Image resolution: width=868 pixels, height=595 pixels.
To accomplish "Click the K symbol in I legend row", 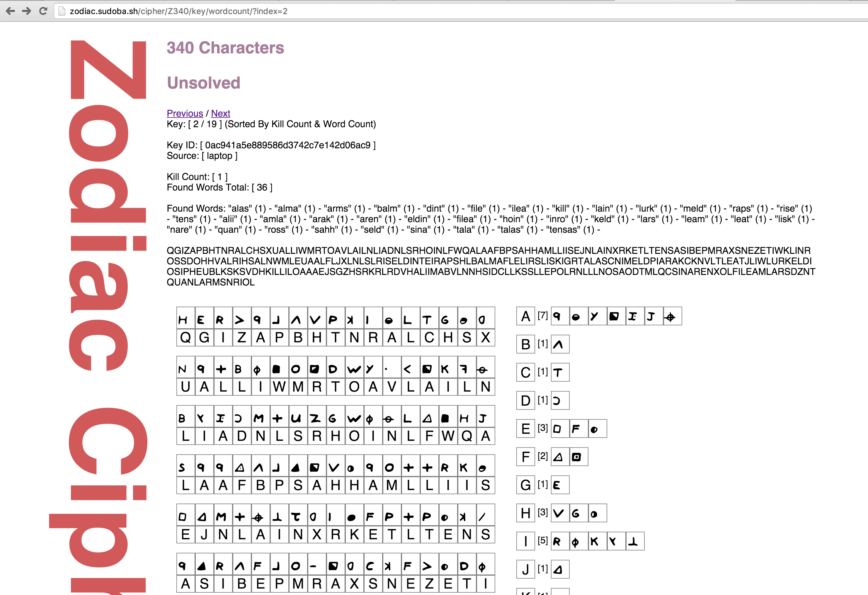I will [597, 541].
